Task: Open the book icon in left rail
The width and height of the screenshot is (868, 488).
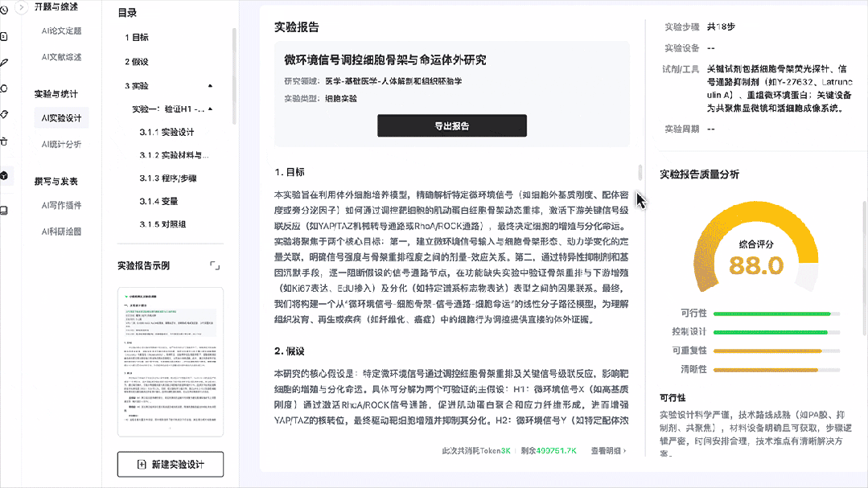Action: point(4,211)
